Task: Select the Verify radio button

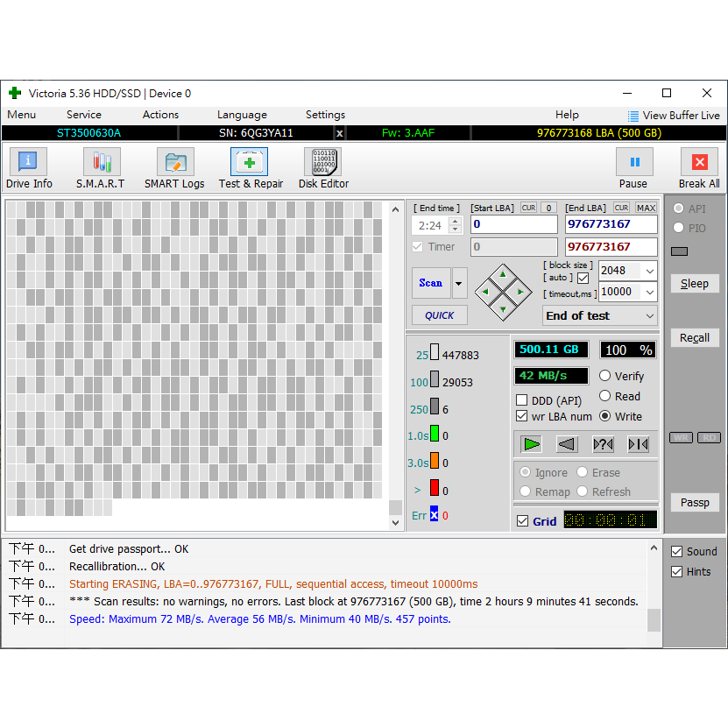Action: (605, 376)
